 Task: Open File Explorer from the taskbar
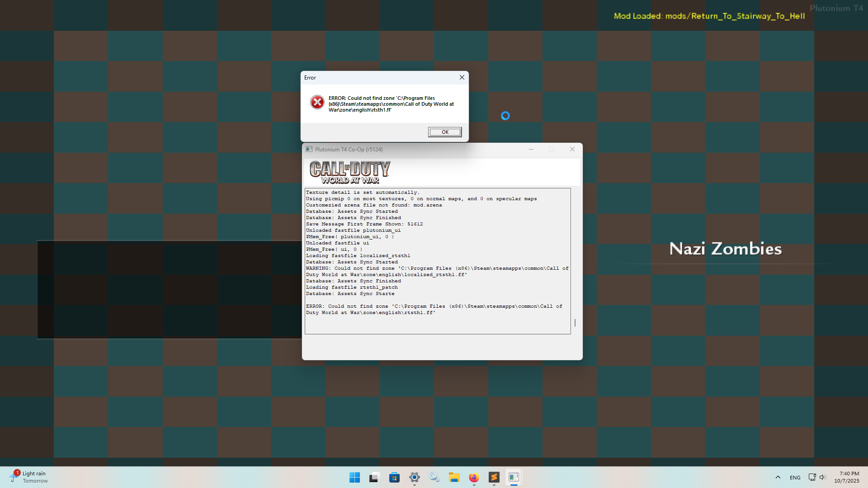pos(454,478)
